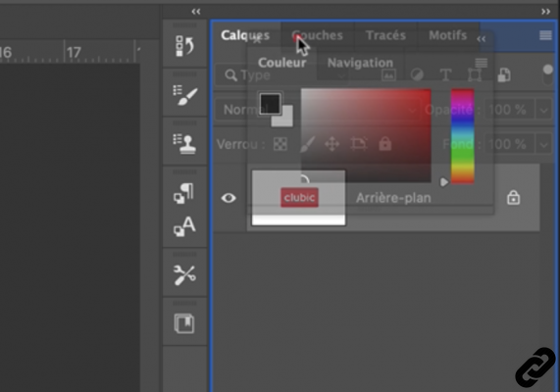This screenshot has width=560, height=392.
Task: Open the Character panel icon
Action: [x=184, y=226]
